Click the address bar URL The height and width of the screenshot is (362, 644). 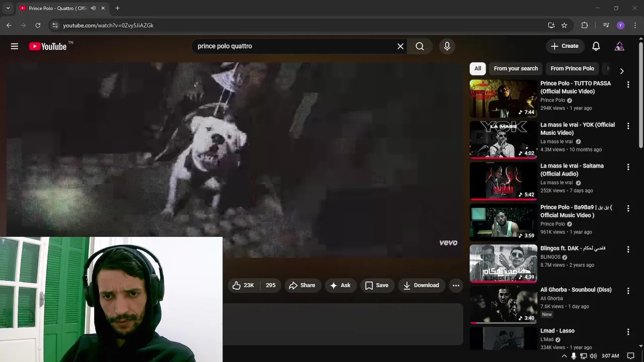(x=108, y=25)
